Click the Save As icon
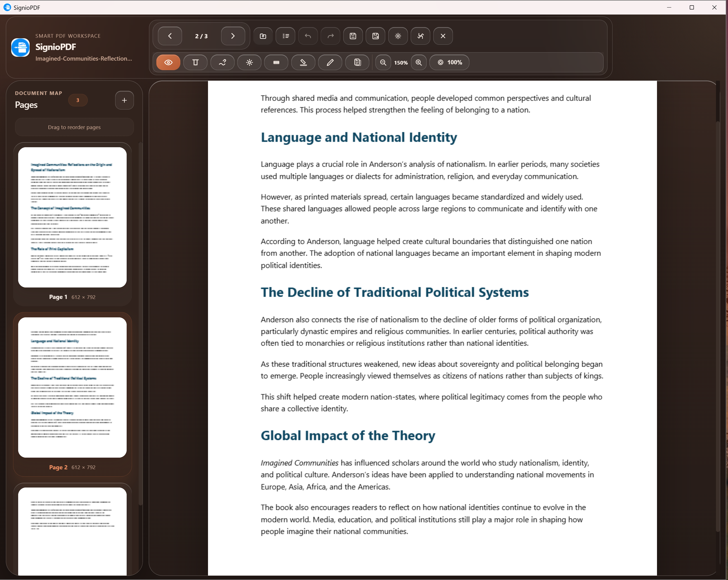The image size is (728, 580). pyautogui.click(x=375, y=36)
